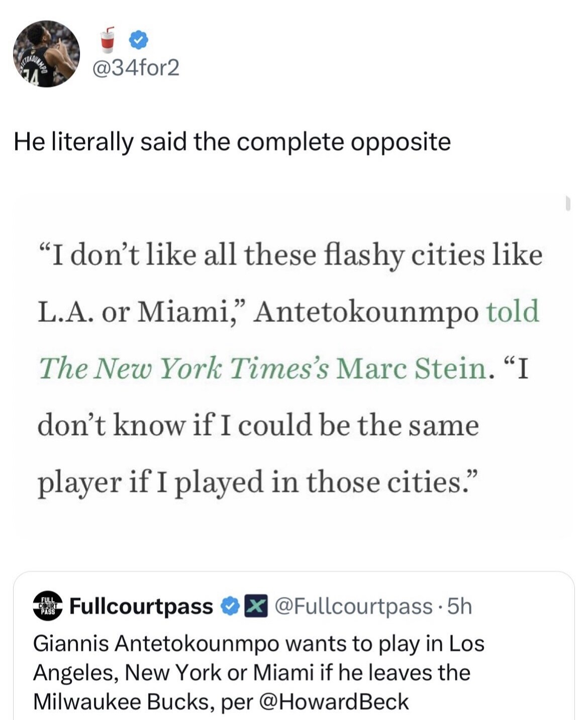Open the @HowardBeck mention
This screenshot has width=588, height=720.
[x=333, y=702]
